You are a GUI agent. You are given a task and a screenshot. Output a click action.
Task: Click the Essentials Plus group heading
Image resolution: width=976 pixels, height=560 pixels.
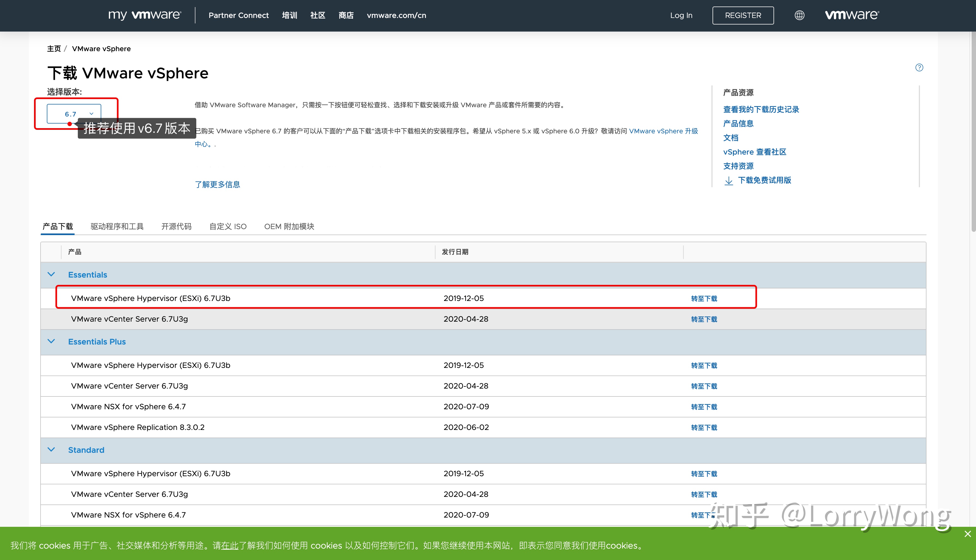tap(97, 342)
